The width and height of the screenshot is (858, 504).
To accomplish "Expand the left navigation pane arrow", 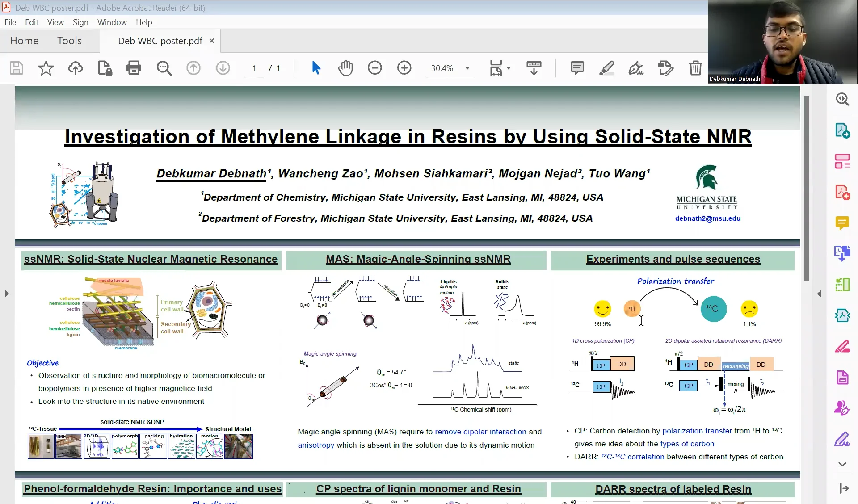I will (x=7, y=294).
